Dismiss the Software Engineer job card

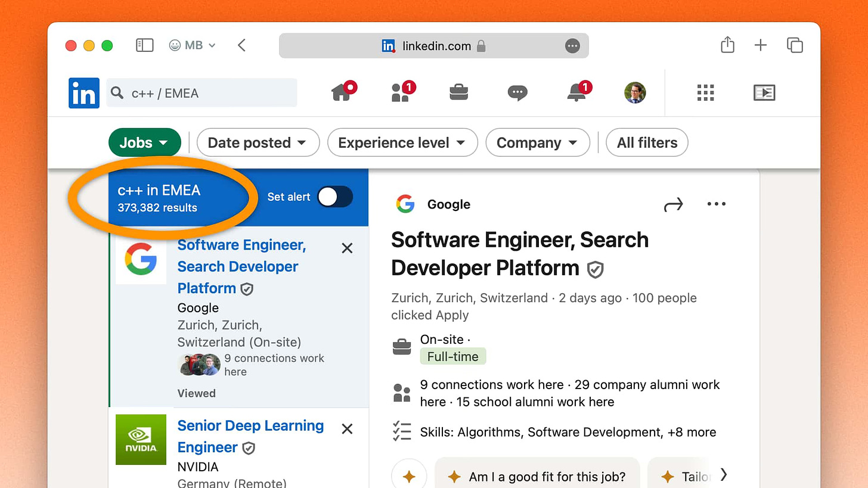pos(347,248)
